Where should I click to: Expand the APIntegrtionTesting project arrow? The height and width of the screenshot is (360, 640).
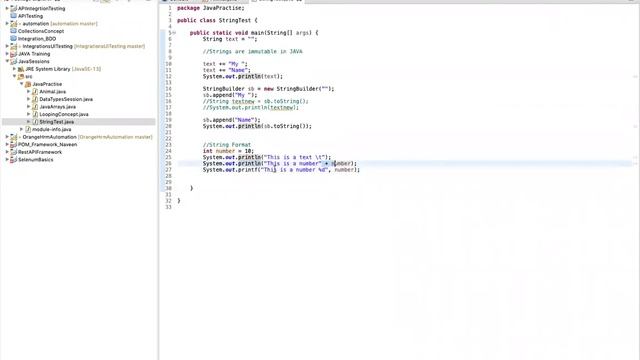tap(7, 8)
